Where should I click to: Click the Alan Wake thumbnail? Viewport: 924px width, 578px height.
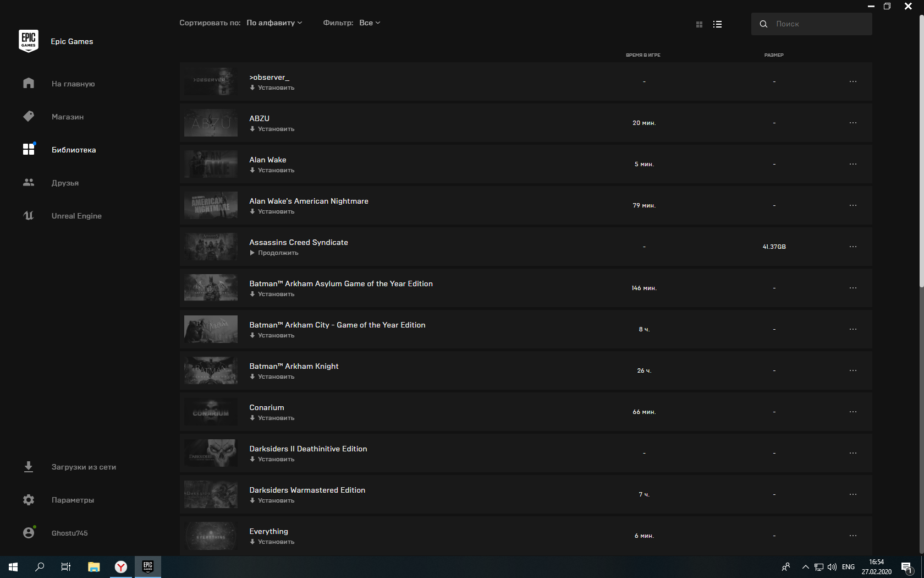click(211, 164)
